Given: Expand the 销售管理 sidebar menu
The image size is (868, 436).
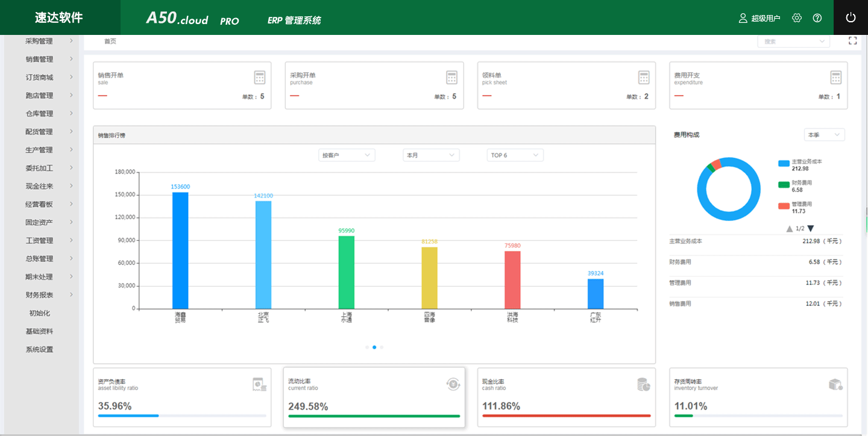Looking at the screenshot, I should pyautogui.click(x=37, y=58).
